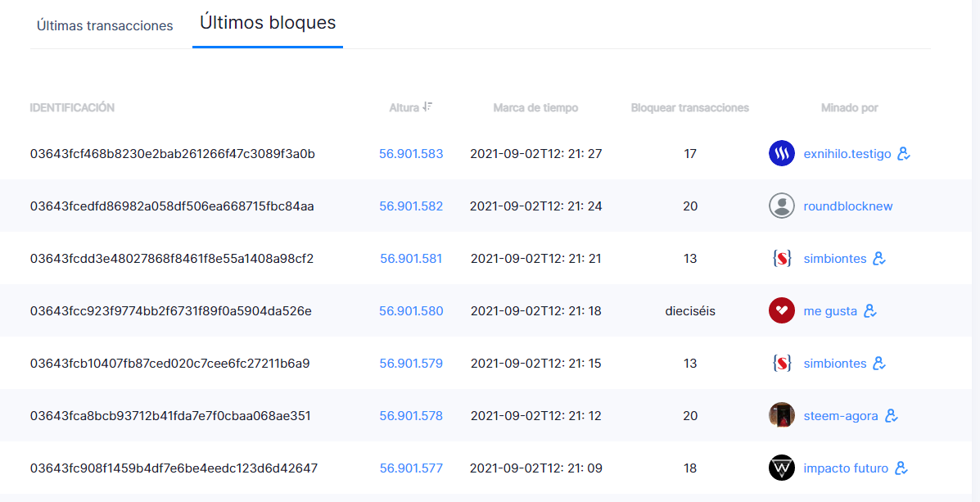The height and width of the screenshot is (502, 980).
Task: Click timestamp 2021-09-02T12: 21: 18
Action: click(535, 311)
